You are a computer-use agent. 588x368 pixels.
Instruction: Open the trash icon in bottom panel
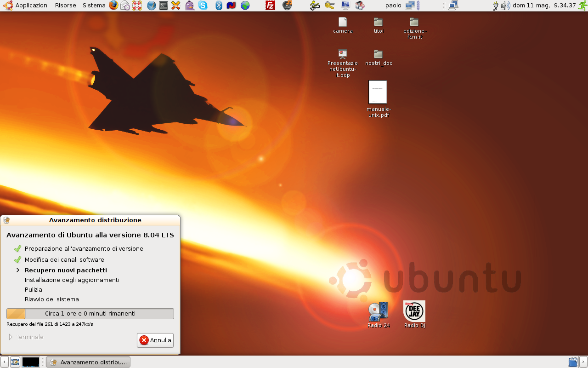(x=573, y=362)
